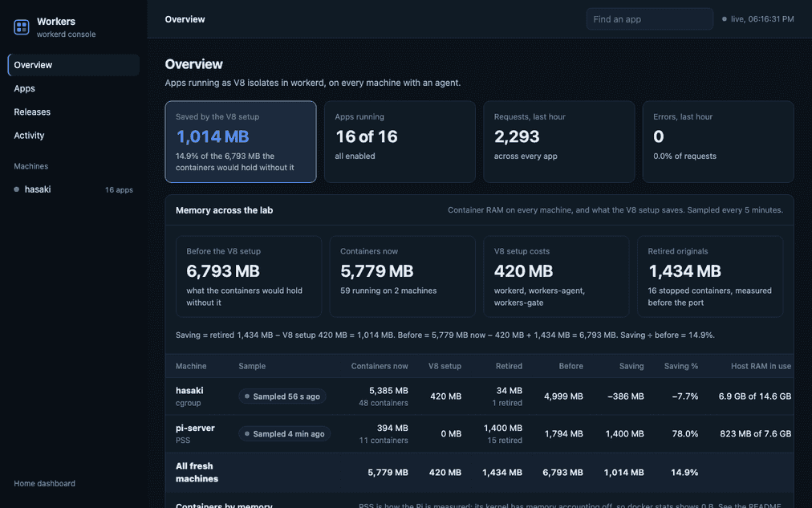Click the Workers logo icon

(x=21, y=27)
